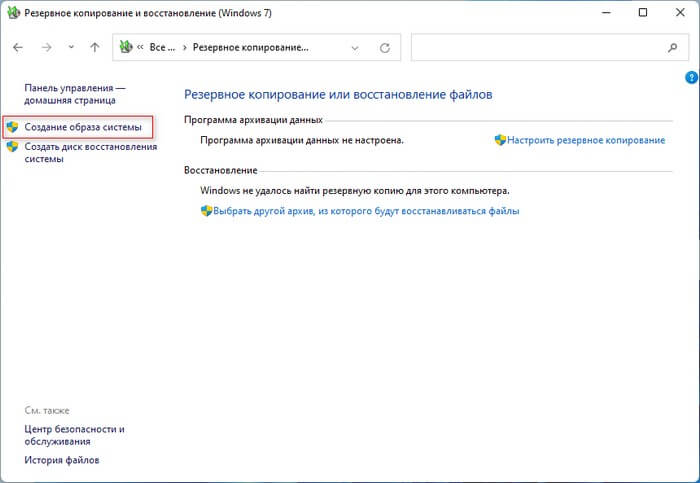Open Help with the blue question icon

tap(691, 77)
